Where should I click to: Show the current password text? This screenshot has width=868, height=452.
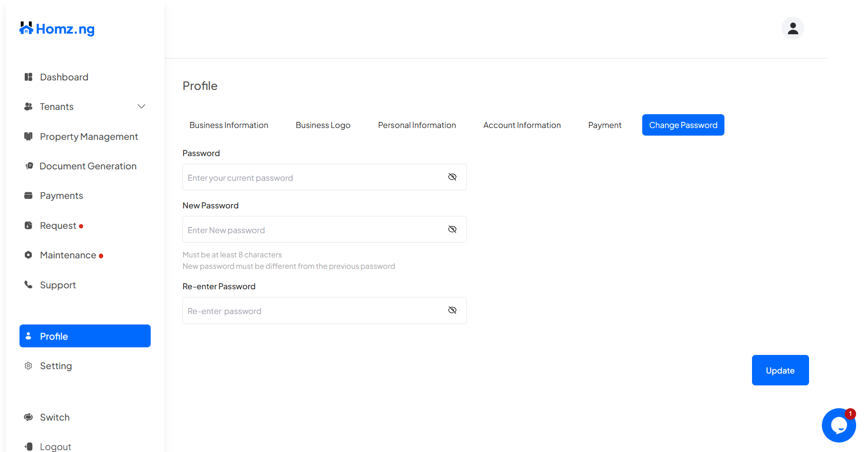click(452, 177)
